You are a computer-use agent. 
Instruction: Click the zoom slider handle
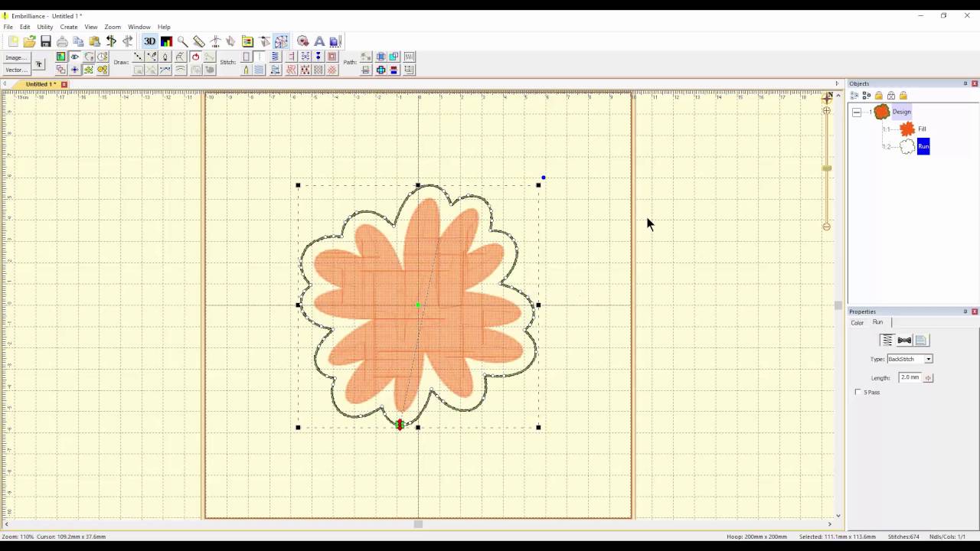(x=827, y=168)
